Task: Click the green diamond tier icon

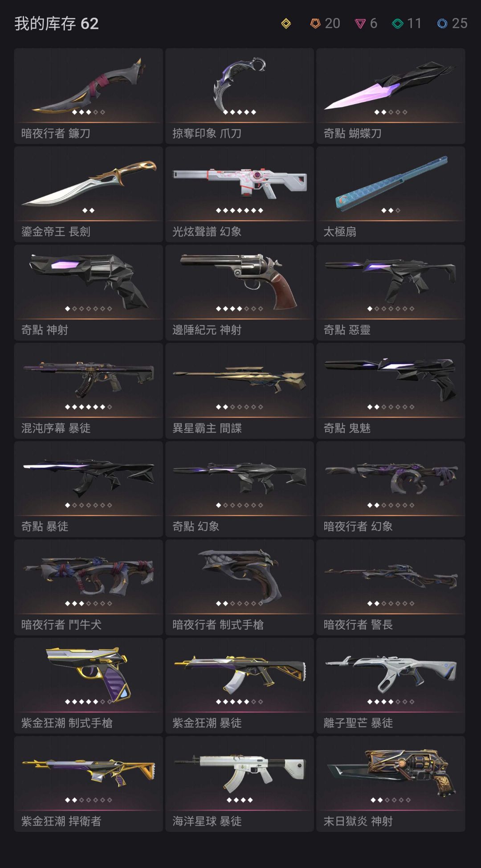Action: click(x=398, y=24)
